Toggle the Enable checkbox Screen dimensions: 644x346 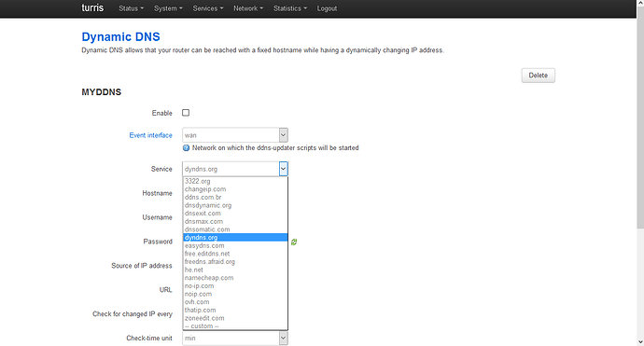[x=186, y=113]
